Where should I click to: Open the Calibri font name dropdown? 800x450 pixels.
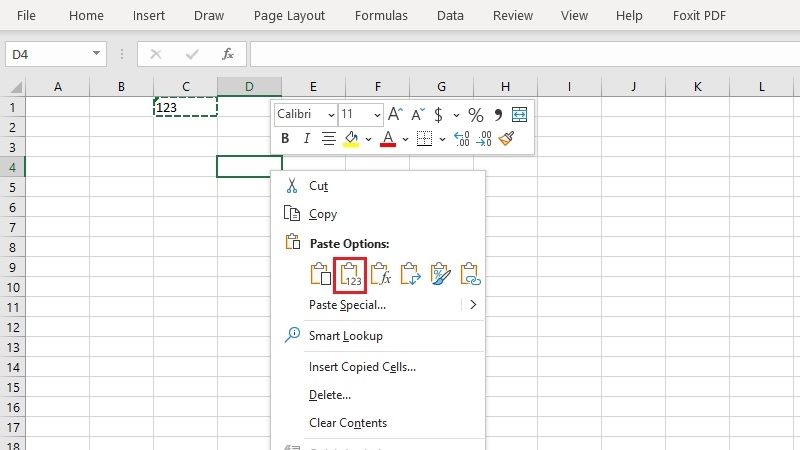tap(331, 115)
